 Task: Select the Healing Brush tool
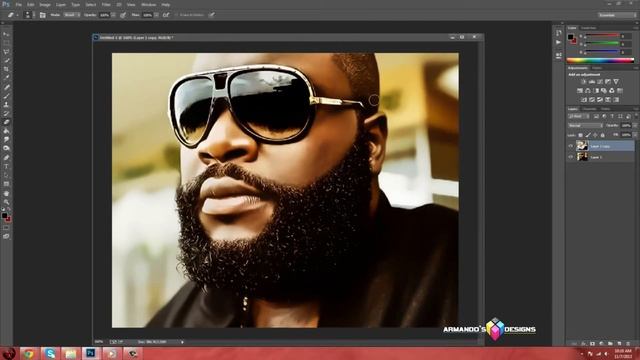(6, 87)
